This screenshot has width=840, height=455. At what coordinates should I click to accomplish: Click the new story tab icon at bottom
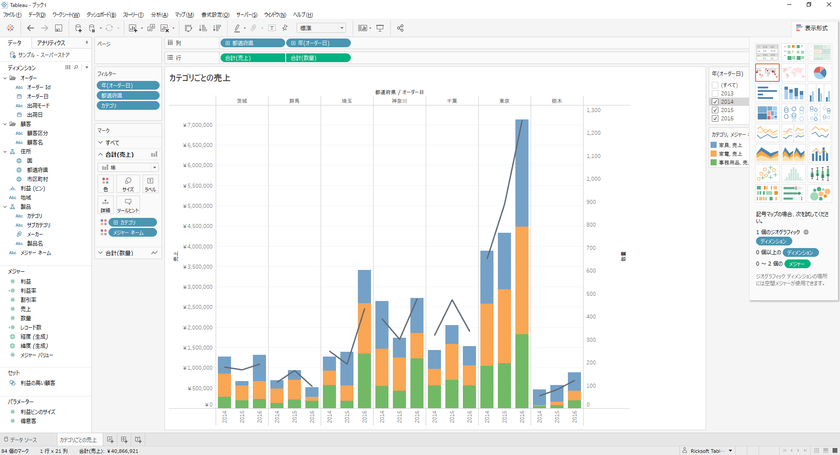[138, 439]
